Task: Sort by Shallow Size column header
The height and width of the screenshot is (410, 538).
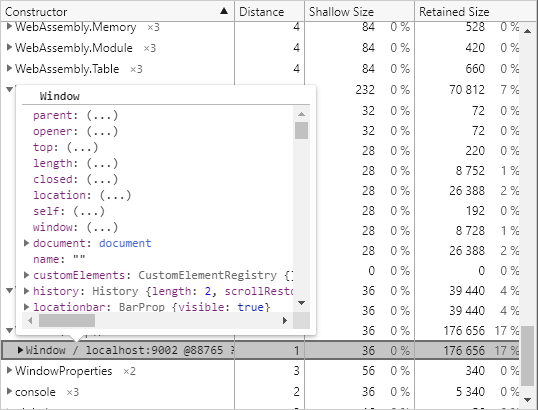Action: tap(359, 12)
